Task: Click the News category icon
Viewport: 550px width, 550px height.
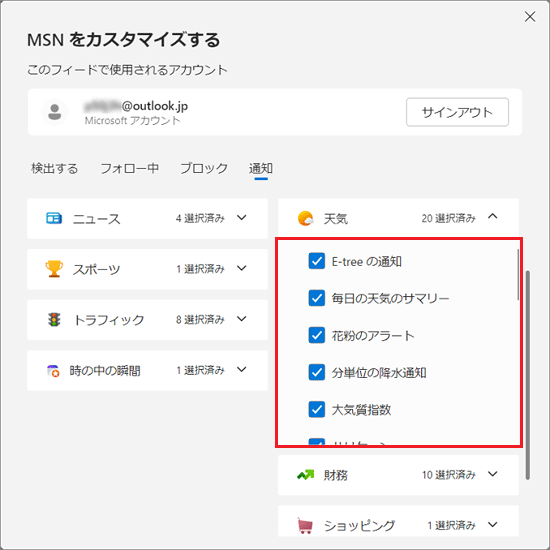Action: pos(54,218)
